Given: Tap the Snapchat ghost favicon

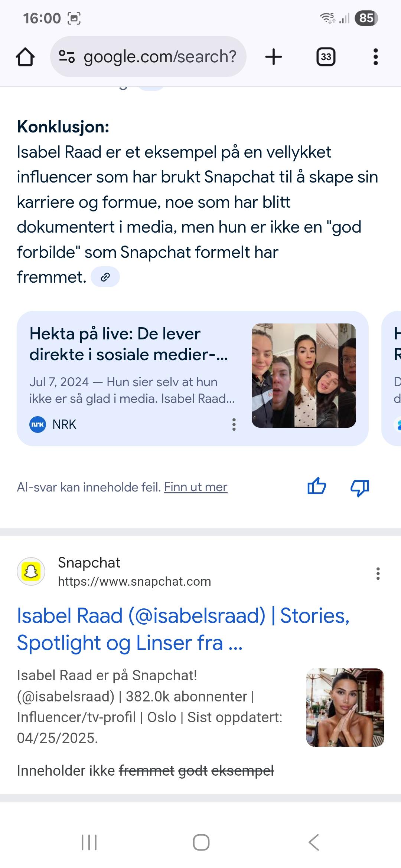Looking at the screenshot, I should pyautogui.click(x=31, y=572).
